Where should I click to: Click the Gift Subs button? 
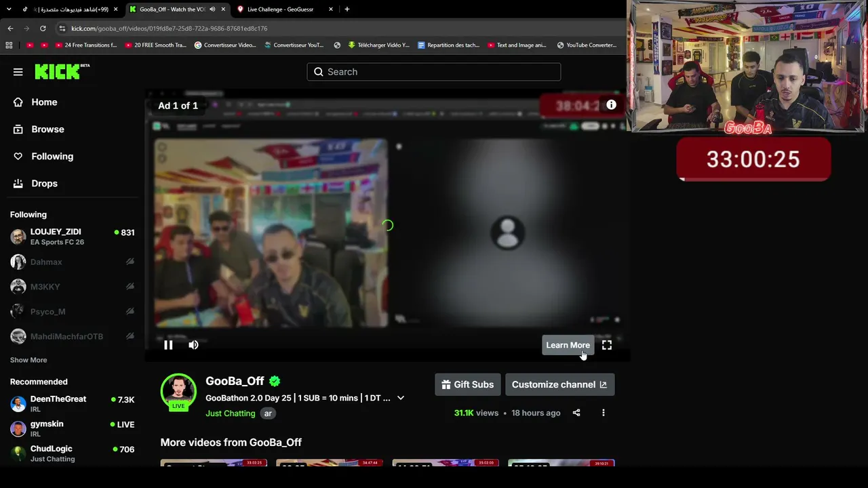tap(468, 384)
